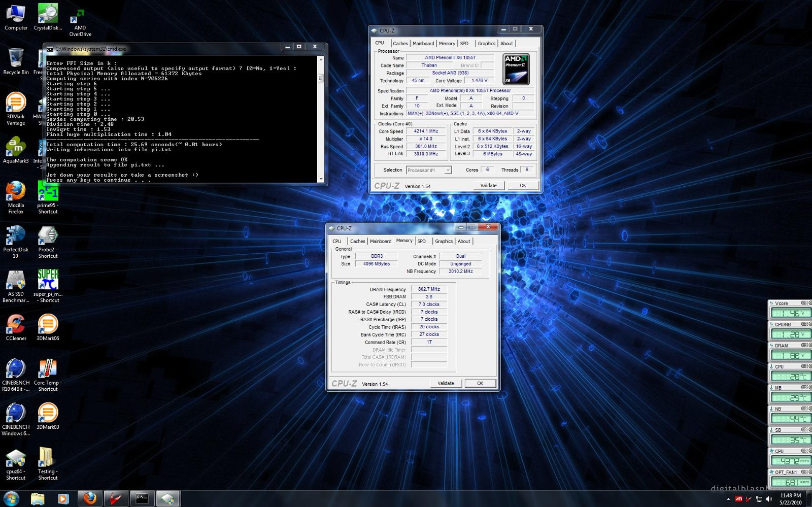812x507 pixels.
Task: Open the Computer desktop icon
Action: pos(16,17)
